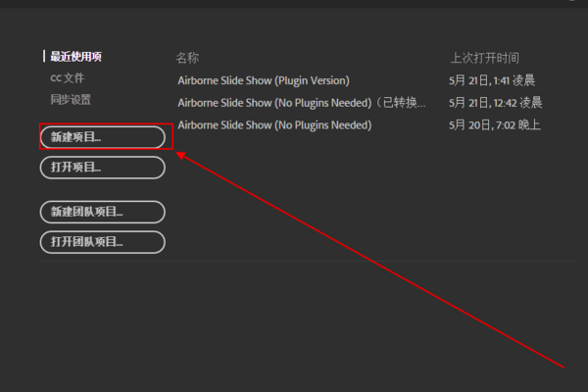Open Airborne Slide Show (Plugin Version) project
This screenshot has width=588, height=392.
click(263, 80)
